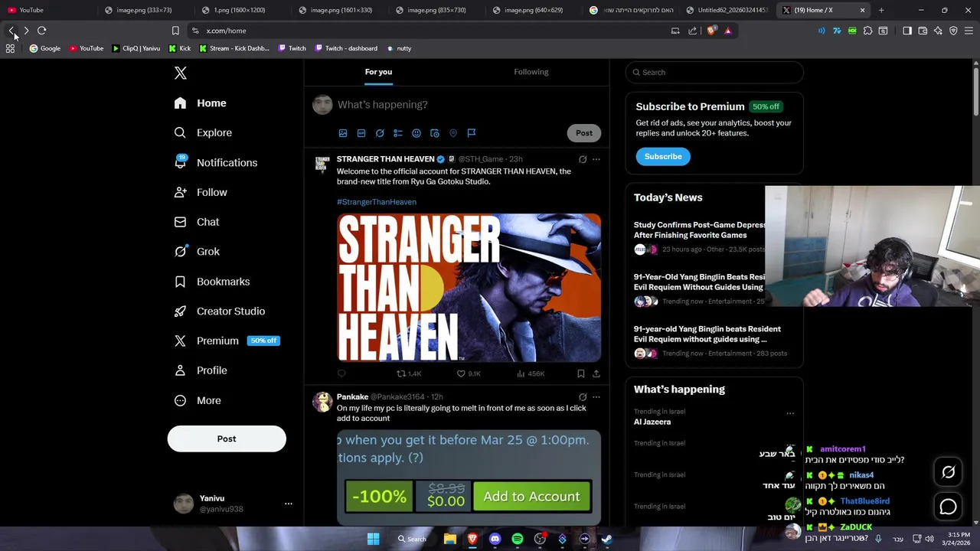980x551 pixels.
Task: Open account menu dots next to Yanivu
Action: [x=289, y=504]
